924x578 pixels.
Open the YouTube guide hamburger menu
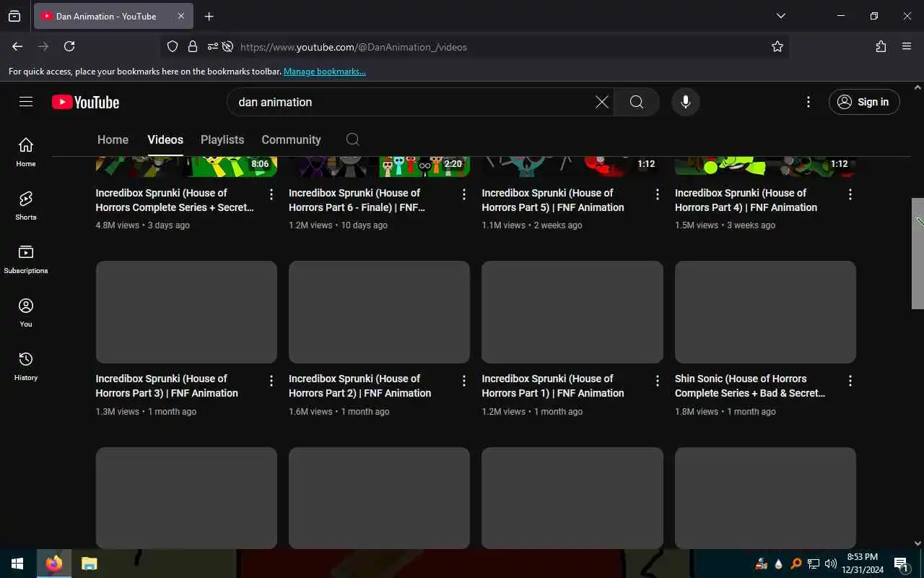pos(26,102)
